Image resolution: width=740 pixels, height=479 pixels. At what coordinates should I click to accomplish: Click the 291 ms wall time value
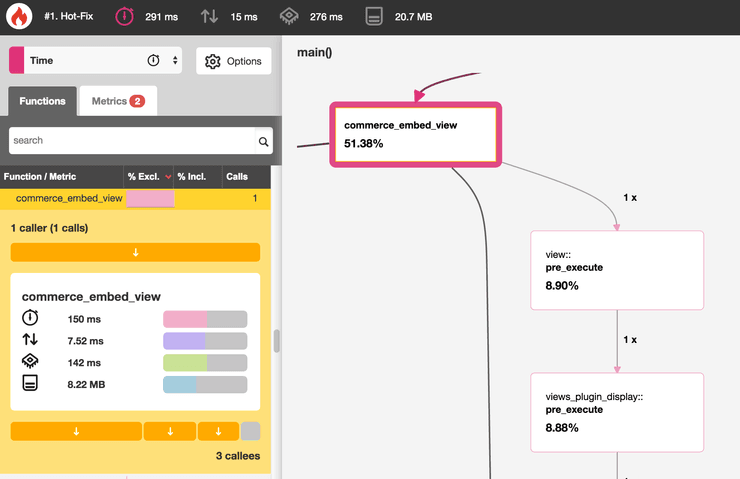161,17
